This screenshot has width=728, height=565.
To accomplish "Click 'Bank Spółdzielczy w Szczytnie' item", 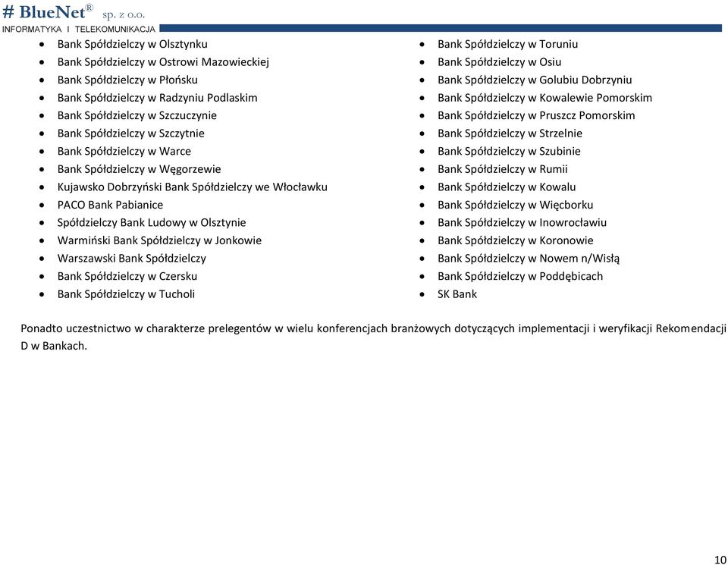I will [x=130, y=133].
